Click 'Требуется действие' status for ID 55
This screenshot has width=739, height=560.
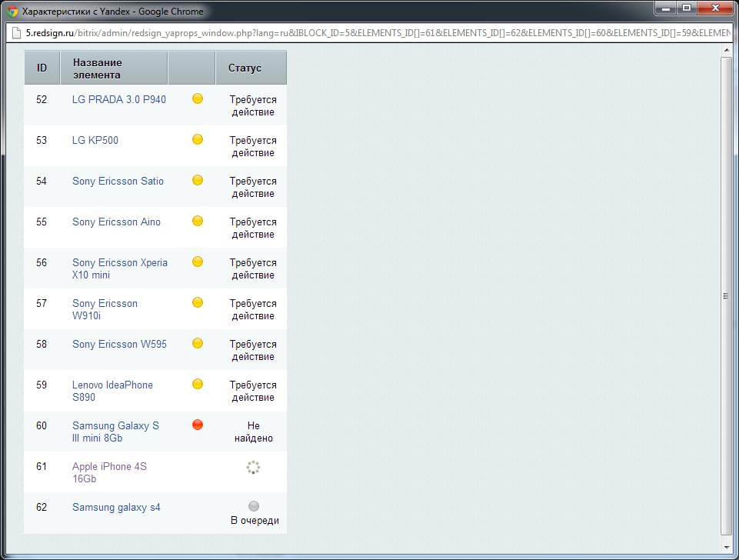coord(253,228)
